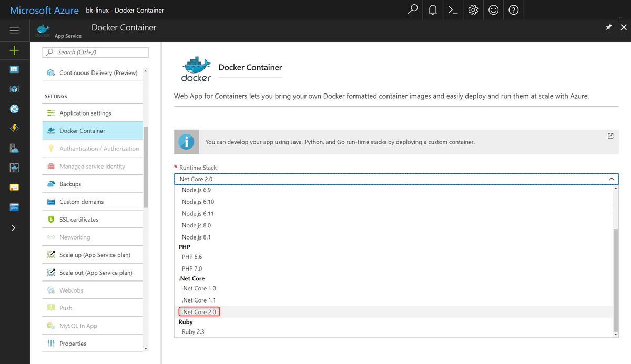The width and height of the screenshot is (631, 364).
Task: Open Managed service identity item
Action: tap(93, 167)
